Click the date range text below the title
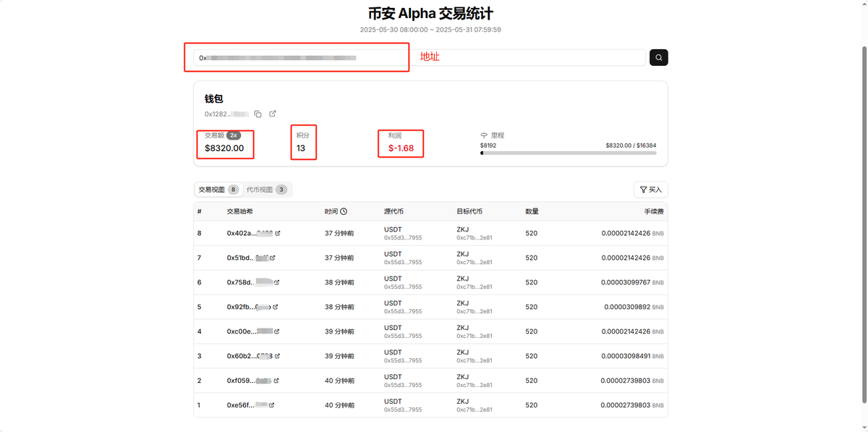The height and width of the screenshot is (432, 868). click(430, 30)
